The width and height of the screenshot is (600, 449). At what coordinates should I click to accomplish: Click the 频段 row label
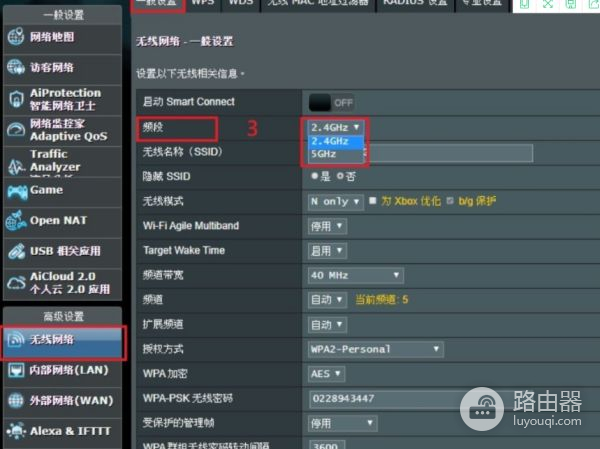(153, 127)
